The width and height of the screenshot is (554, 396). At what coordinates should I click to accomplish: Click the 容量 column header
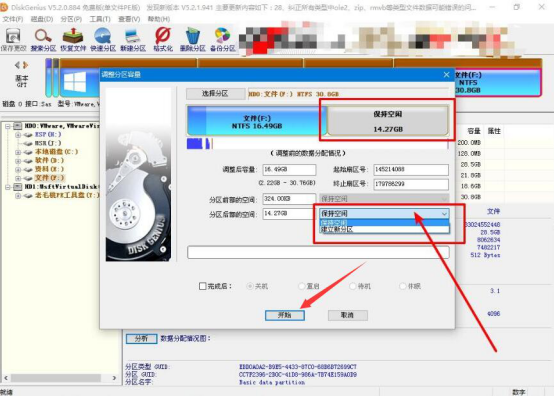coord(474,131)
